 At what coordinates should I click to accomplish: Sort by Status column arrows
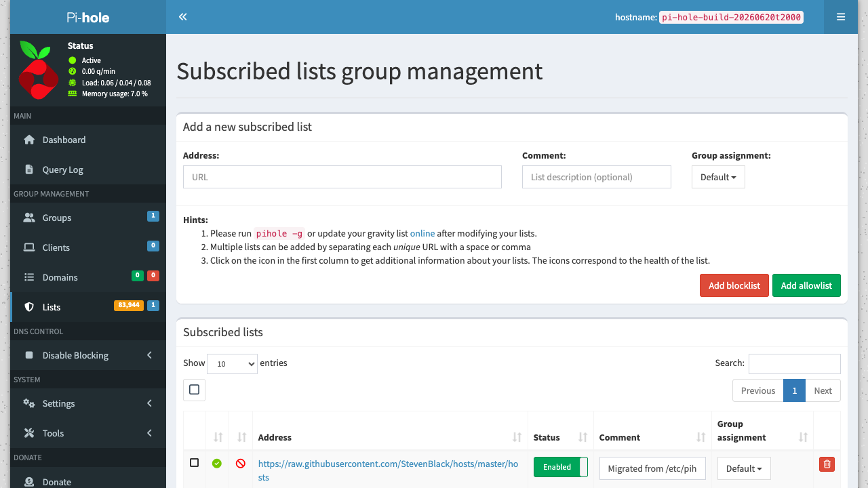click(583, 437)
